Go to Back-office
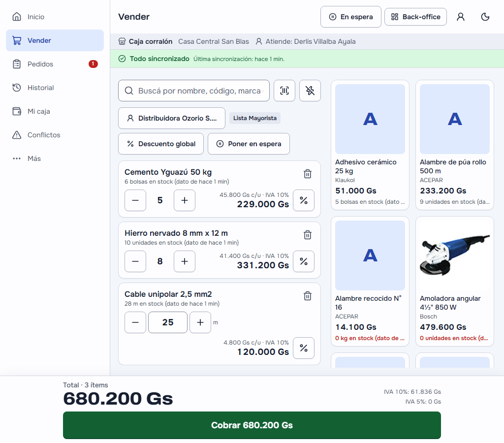Image resolution: width=504 pixels, height=443 pixels. point(415,17)
